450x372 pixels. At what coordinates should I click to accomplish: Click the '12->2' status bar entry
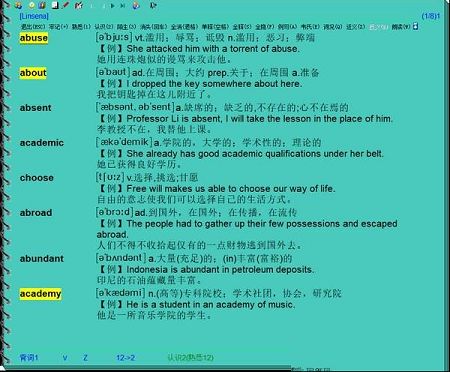126,358
